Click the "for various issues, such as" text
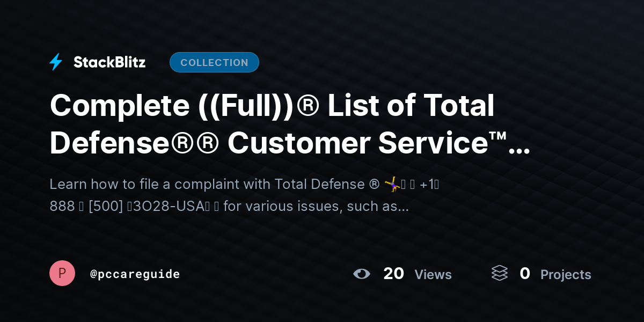 (x=315, y=206)
